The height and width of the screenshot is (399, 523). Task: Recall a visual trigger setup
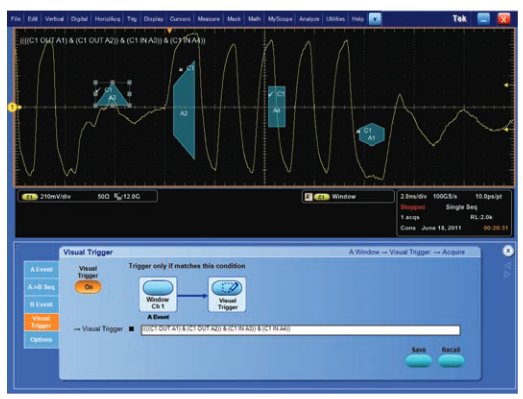[451, 361]
